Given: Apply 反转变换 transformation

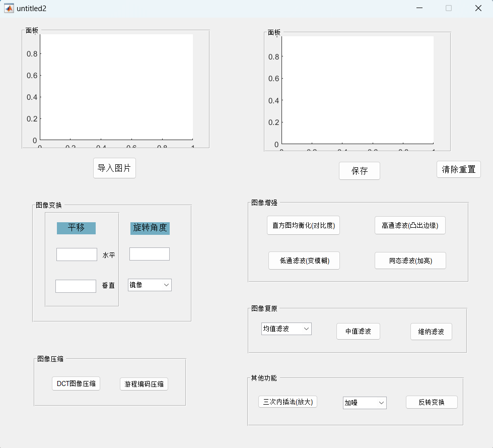Looking at the screenshot, I should tap(432, 402).
